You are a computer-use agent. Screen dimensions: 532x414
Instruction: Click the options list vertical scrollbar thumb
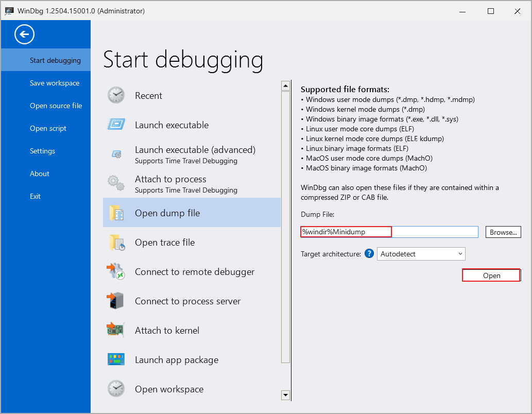click(x=285, y=227)
